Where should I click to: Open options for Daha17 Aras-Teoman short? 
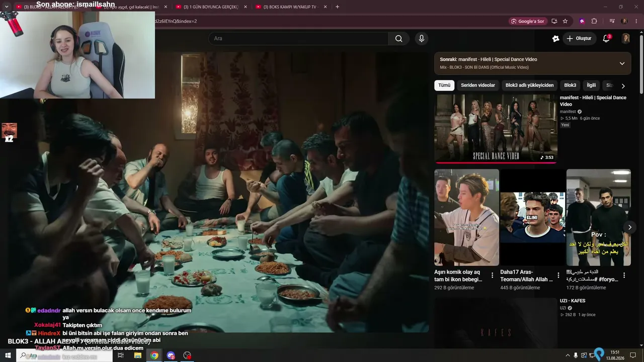(x=558, y=276)
